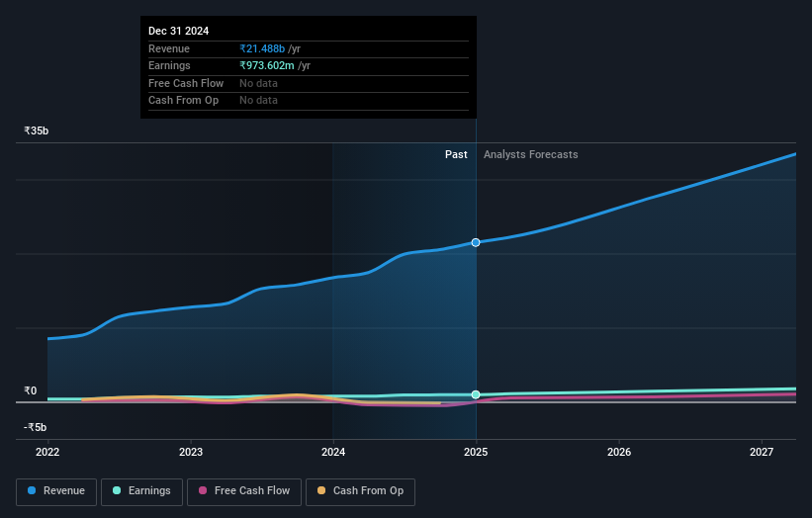Click the ₹973.602m earnings value in tooltip
The height and width of the screenshot is (518, 812).
pyautogui.click(x=267, y=65)
